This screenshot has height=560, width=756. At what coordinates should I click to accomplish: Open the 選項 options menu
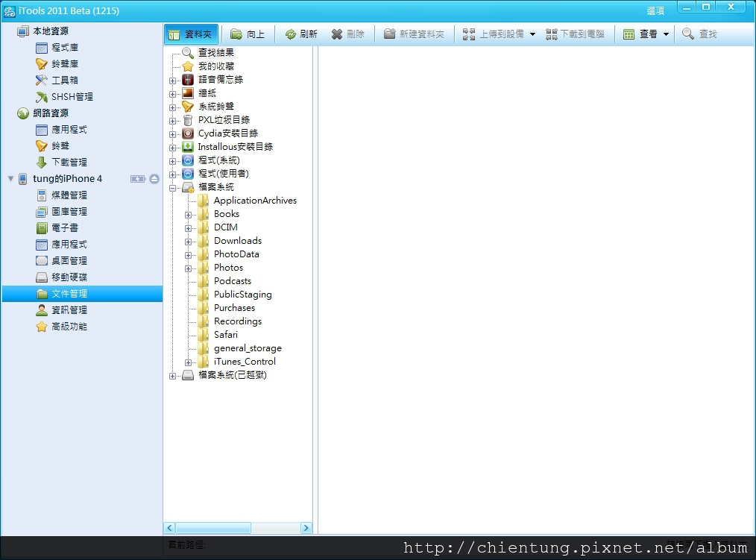(655, 10)
